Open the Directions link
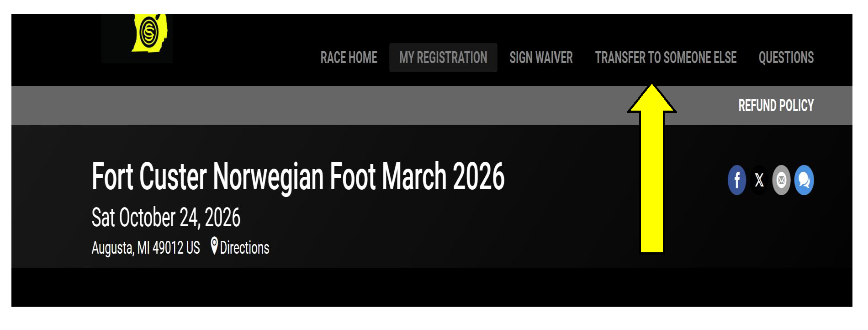This screenshot has height=330, width=868. pos(244,248)
